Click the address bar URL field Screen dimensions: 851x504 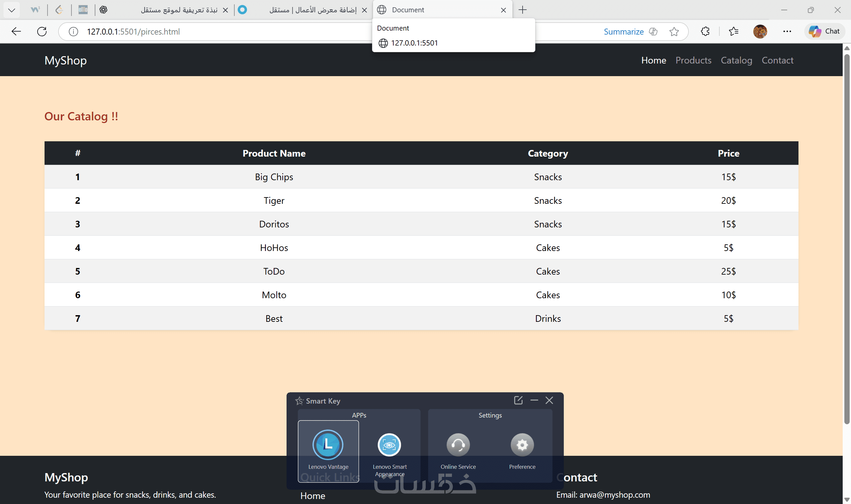221,32
